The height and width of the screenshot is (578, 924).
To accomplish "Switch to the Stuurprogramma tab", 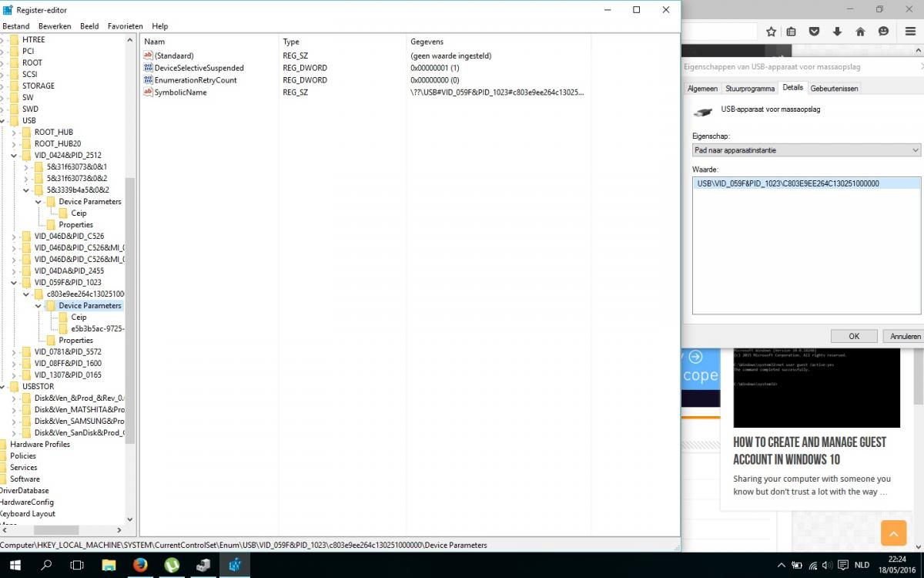I will pos(750,89).
